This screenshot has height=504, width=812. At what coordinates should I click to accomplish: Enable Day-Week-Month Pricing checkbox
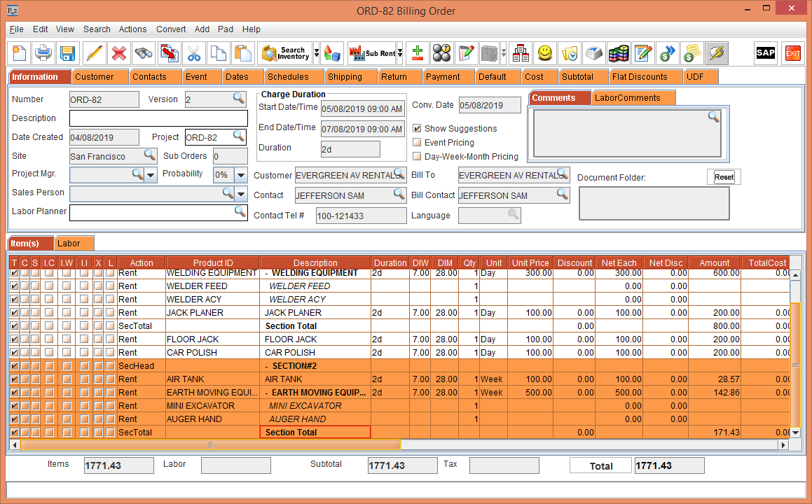tap(417, 157)
